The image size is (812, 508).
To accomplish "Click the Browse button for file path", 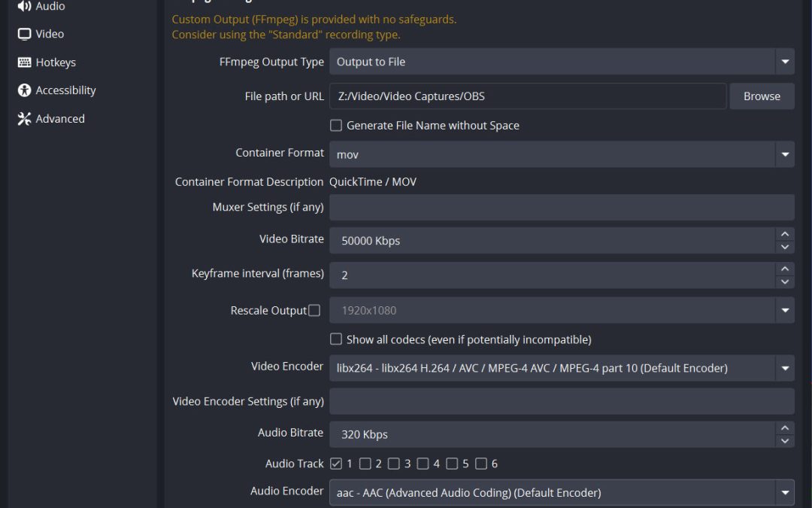I will (x=762, y=96).
